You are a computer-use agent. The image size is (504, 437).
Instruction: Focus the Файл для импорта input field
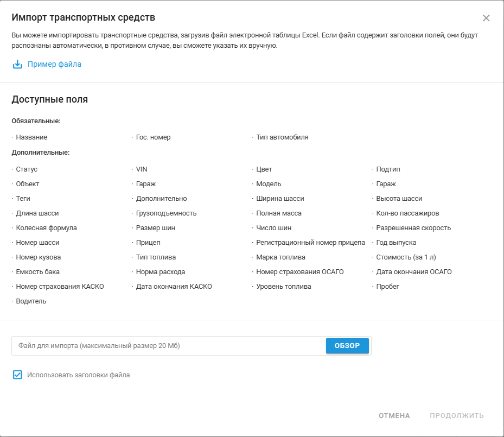[x=168, y=346]
